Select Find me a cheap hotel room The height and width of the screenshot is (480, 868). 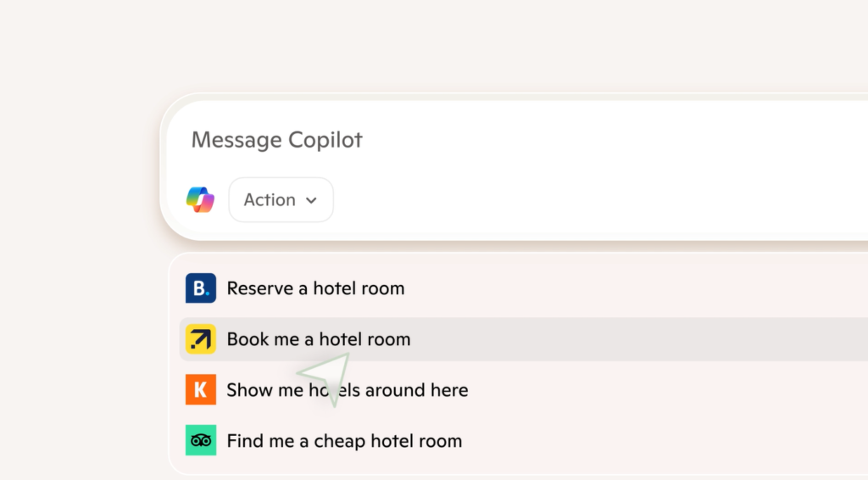tap(344, 441)
